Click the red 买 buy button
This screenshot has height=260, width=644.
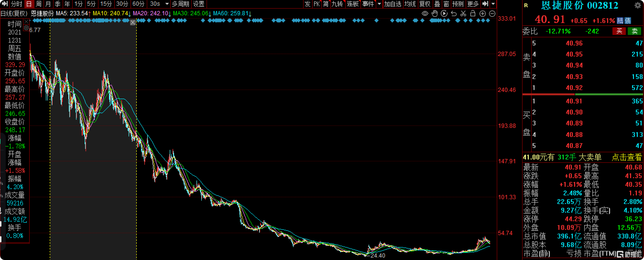point(619,31)
